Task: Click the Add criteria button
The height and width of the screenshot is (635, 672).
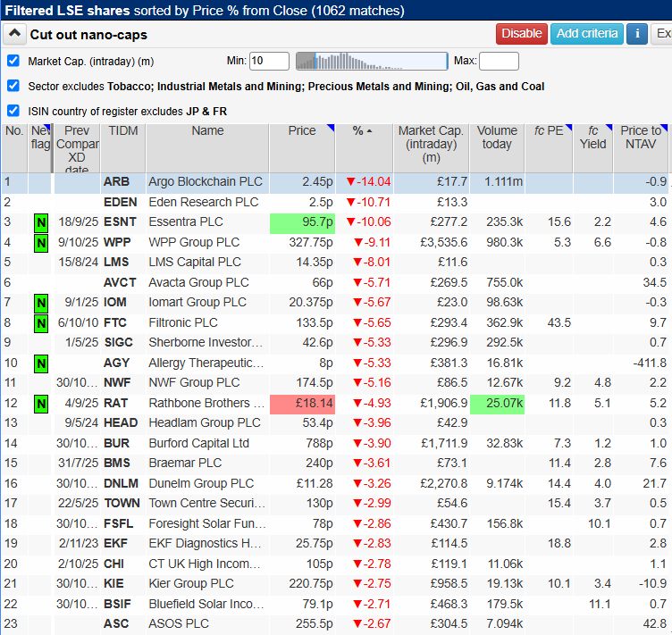Action: [x=587, y=34]
